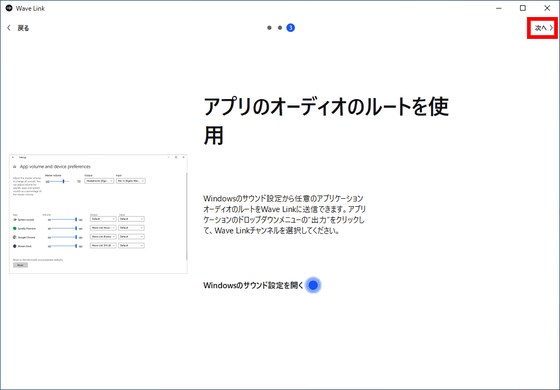This screenshot has width=560, height=390.
Task: Go to next page with 次へ
Action: click(544, 28)
